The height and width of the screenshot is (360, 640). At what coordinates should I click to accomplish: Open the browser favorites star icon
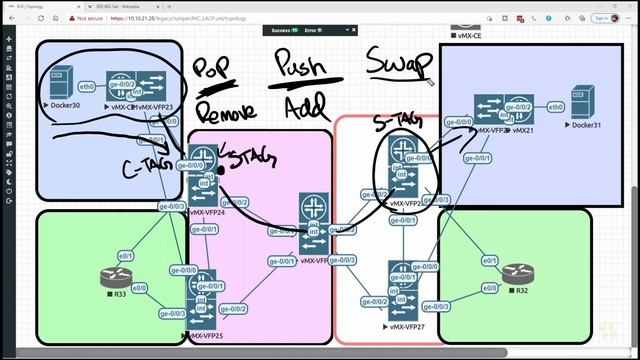(x=567, y=18)
